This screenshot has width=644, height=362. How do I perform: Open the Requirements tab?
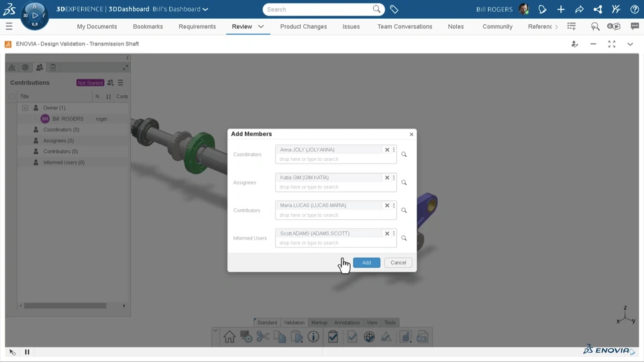pyautogui.click(x=197, y=27)
